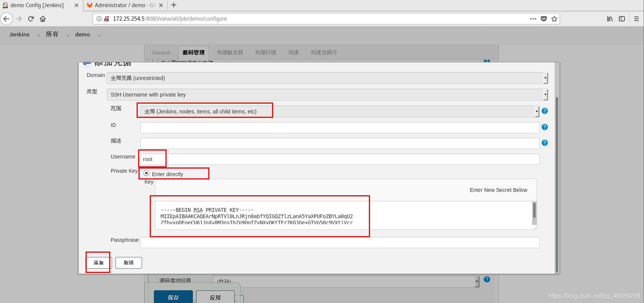This screenshot has height=303, width=644.
Task: Click the Pocket save icon
Action: click(544, 19)
